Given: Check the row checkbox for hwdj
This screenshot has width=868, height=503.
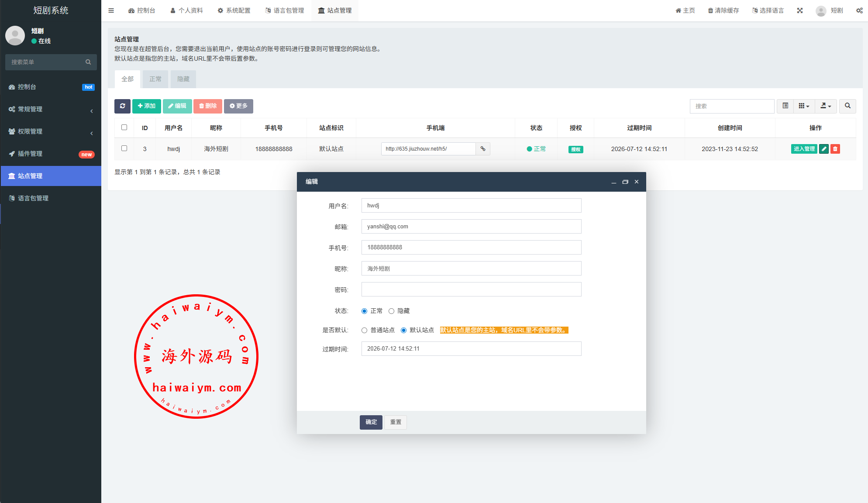Looking at the screenshot, I should coord(124,148).
